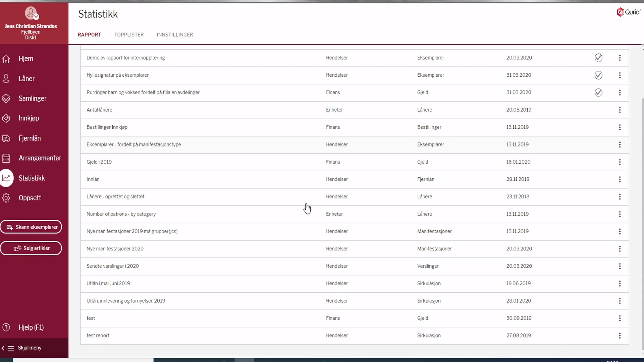Click the Oppsett gear icon

6,198
